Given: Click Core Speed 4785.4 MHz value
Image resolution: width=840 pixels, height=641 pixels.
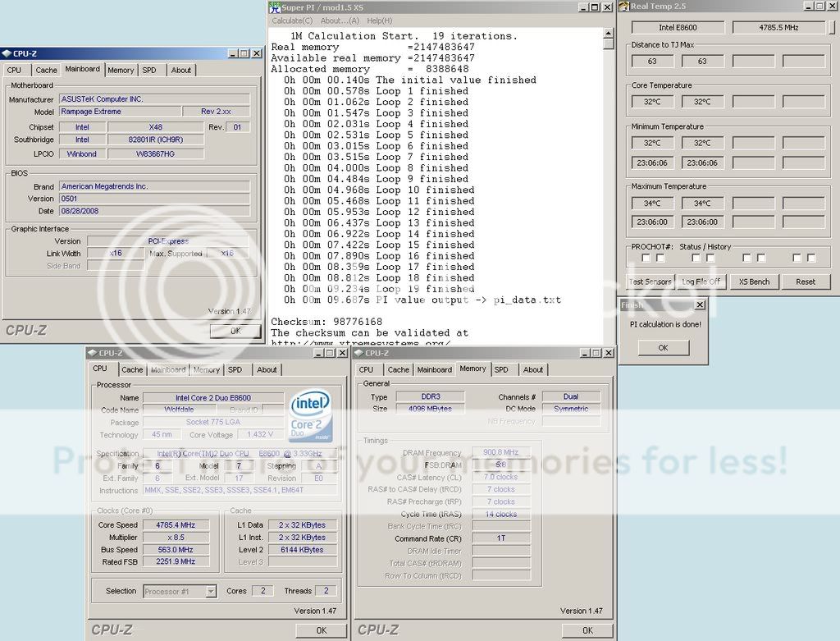Looking at the screenshot, I should pyautogui.click(x=176, y=525).
